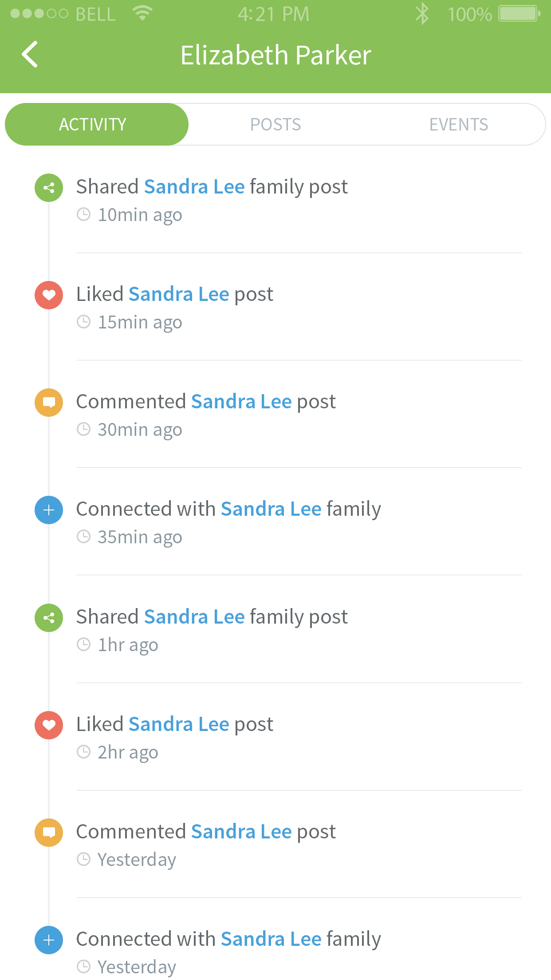Tap the Elizabeth Parker title in the header
The height and width of the screenshot is (980, 551).
[x=275, y=55]
